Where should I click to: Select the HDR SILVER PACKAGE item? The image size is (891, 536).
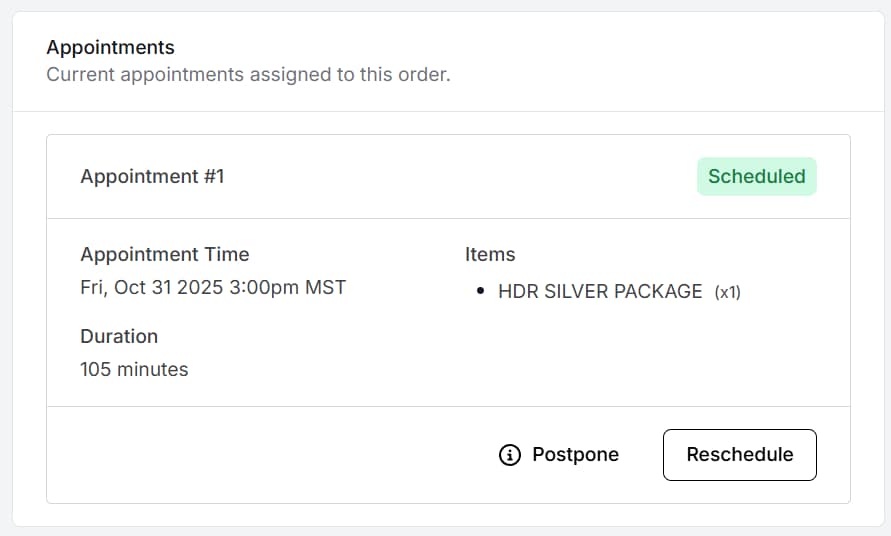600,292
